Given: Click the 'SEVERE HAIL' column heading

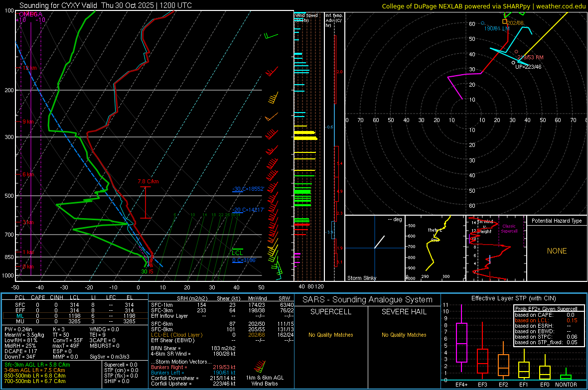Looking at the screenshot, I should click(x=404, y=312).
